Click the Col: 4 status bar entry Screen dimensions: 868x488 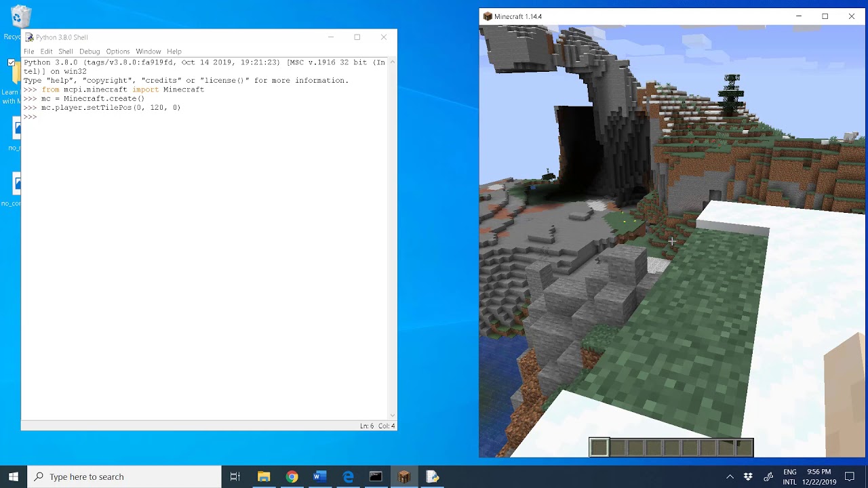tap(387, 426)
